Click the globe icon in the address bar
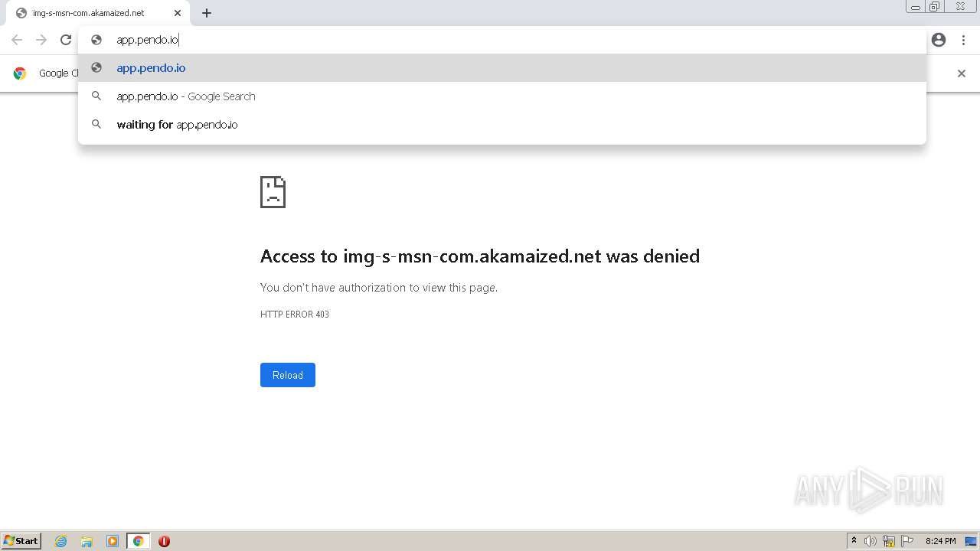Screen dimensions: 980x551 click(x=96, y=40)
